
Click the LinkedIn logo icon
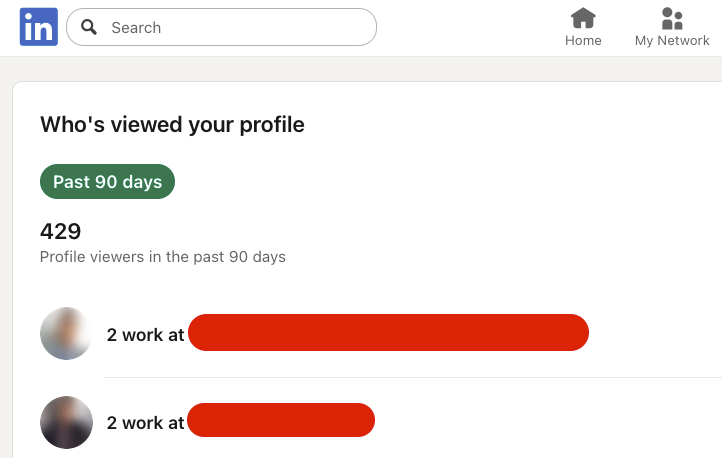[x=38, y=27]
